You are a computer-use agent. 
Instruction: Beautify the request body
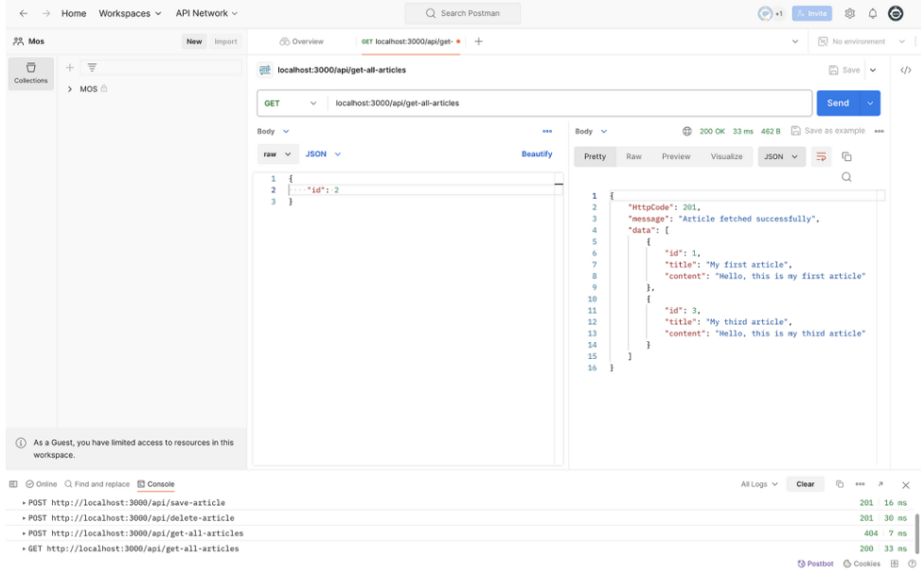536,153
